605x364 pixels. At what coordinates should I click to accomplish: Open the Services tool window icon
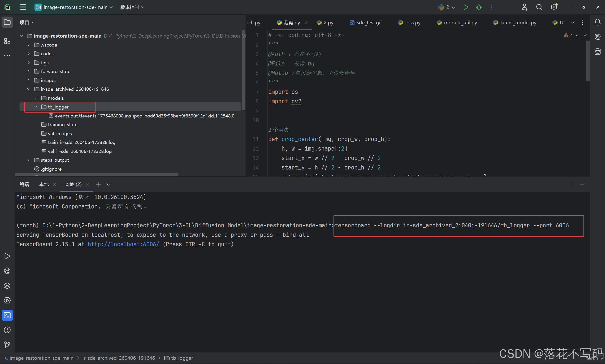pos(7,300)
